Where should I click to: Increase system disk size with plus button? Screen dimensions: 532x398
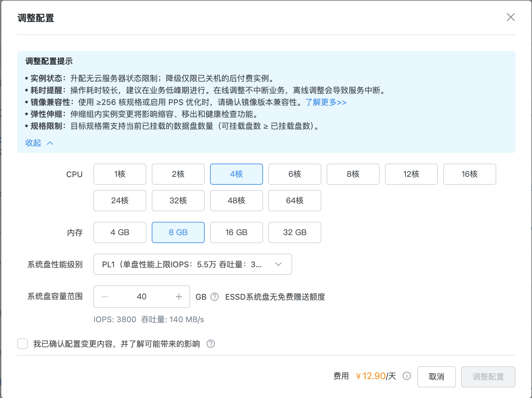(179, 297)
